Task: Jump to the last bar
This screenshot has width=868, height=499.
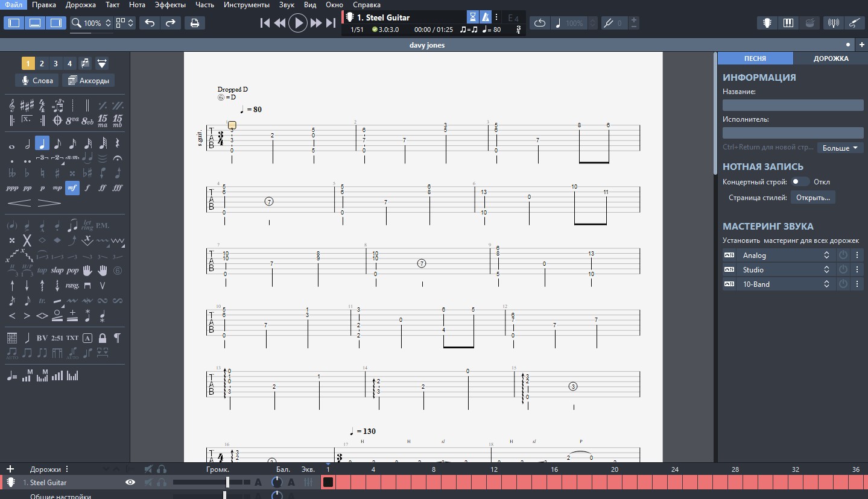Action: (331, 23)
